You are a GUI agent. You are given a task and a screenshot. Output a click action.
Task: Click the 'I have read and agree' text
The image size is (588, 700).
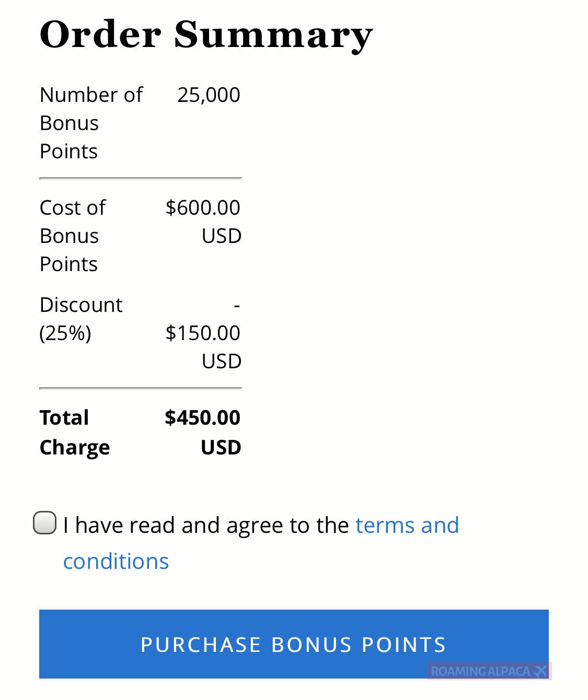[x=206, y=526]
